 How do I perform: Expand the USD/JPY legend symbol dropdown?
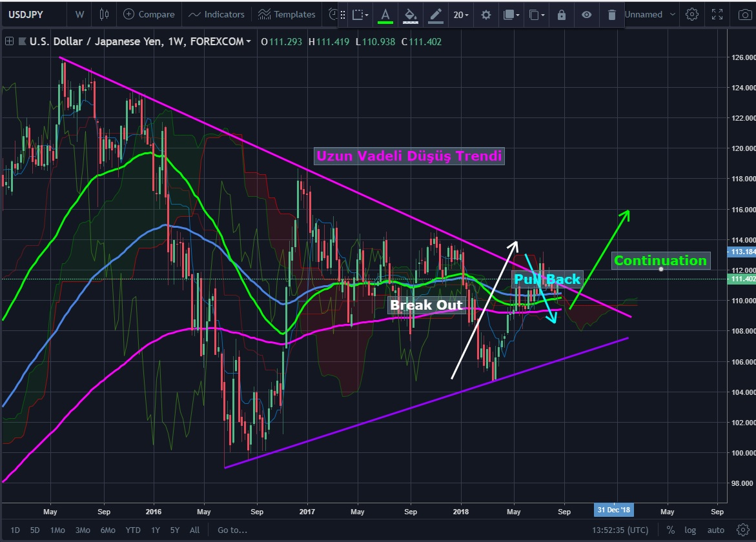pyautogui.click(x=249, y=41)
